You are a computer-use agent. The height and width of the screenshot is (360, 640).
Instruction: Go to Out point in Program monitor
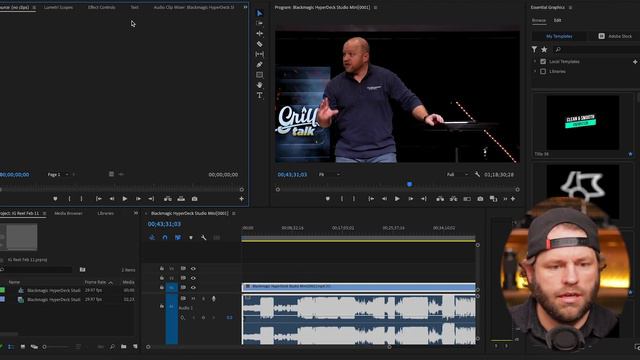(x=424, y=199)
